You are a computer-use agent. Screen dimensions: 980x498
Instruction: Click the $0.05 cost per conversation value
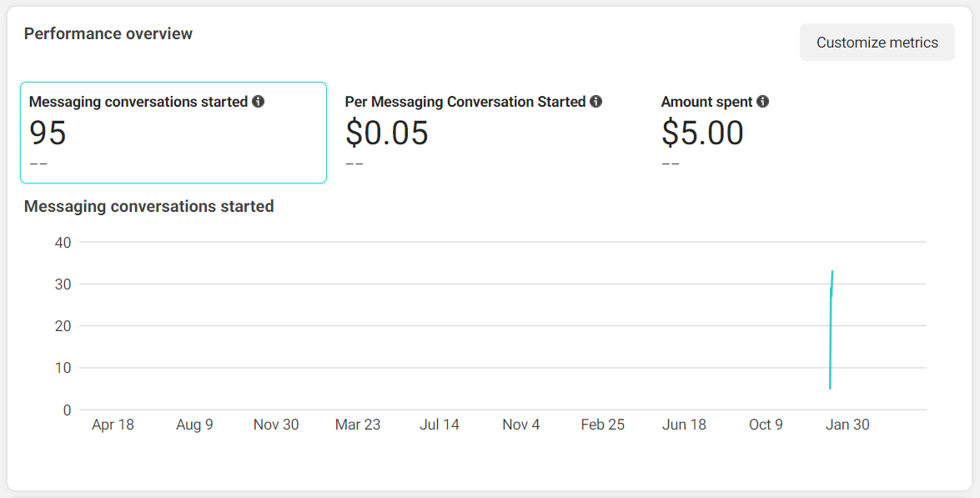387,133
